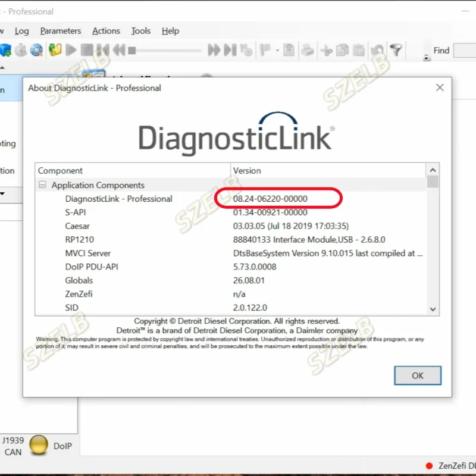The width and height of the screenshot is (476, 476).
Task: Click the component list scrollbar thumb
Action: (433, 182)
